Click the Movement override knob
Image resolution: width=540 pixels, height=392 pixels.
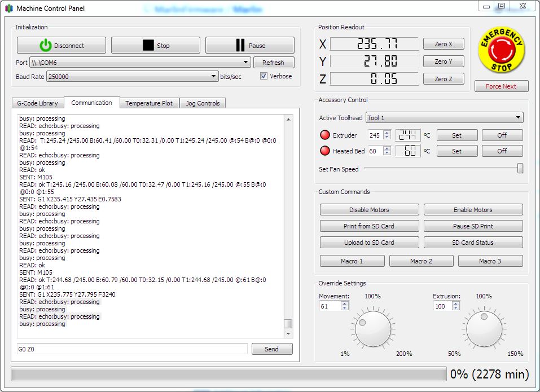click(372, 329)
